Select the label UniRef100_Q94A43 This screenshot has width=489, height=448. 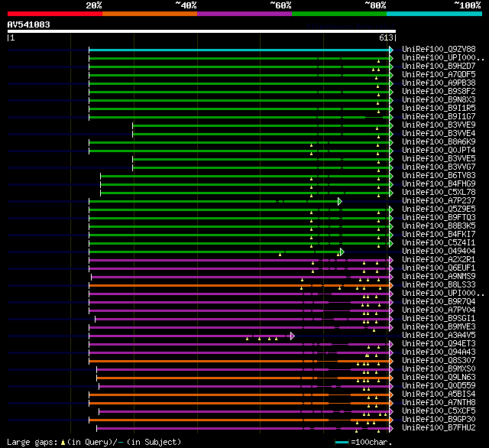coord(439,352)
